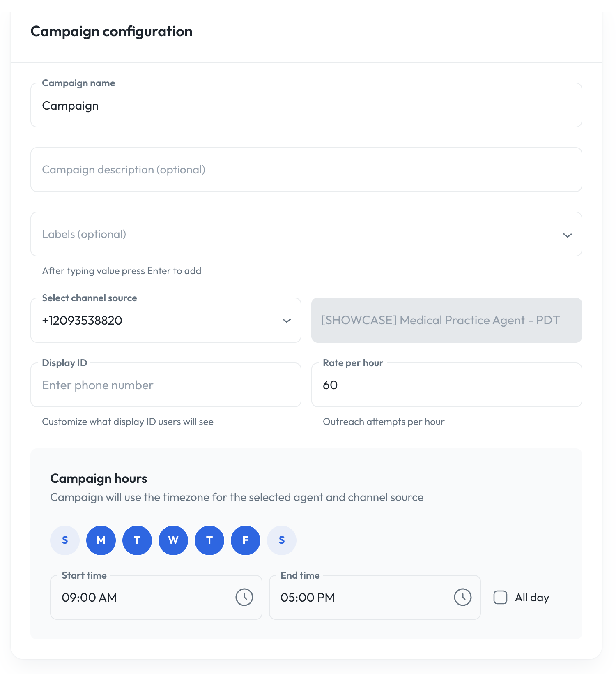Toggle Sunday in campaign hours
Viewport: 616px width, 674px height.
coord(65,540)
